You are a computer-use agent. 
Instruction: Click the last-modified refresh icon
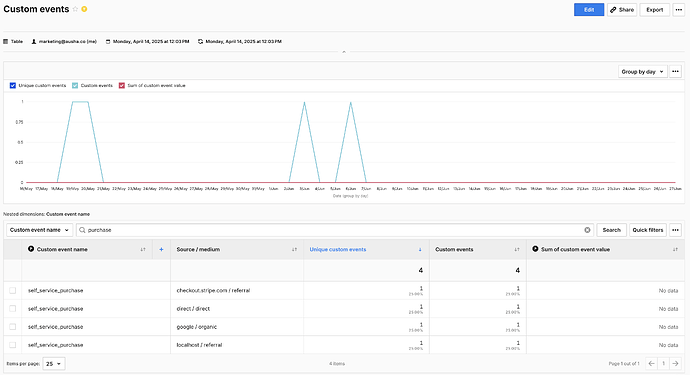click(x=201, y=41)
